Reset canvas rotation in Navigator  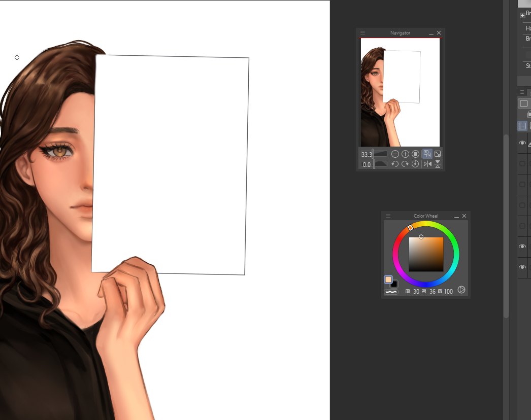tap(415, 164)
